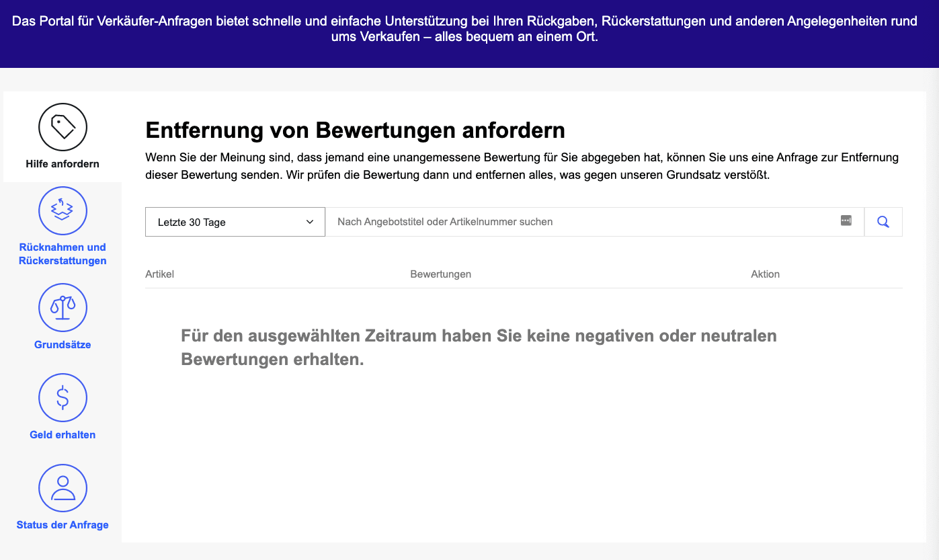This screenshot has width=939, height=560.
Task: Select the Status der Anfrage text link
Action: click(x=63, y=525)
